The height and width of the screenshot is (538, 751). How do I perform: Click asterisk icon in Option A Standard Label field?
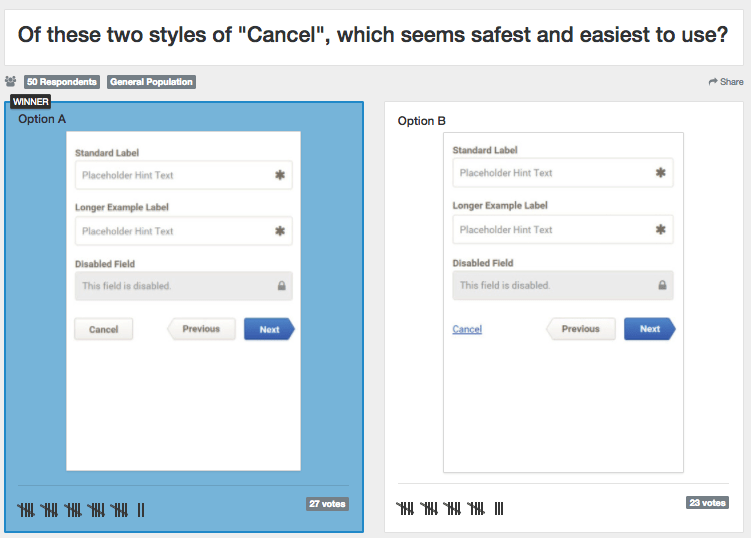(x=280, y=175)
